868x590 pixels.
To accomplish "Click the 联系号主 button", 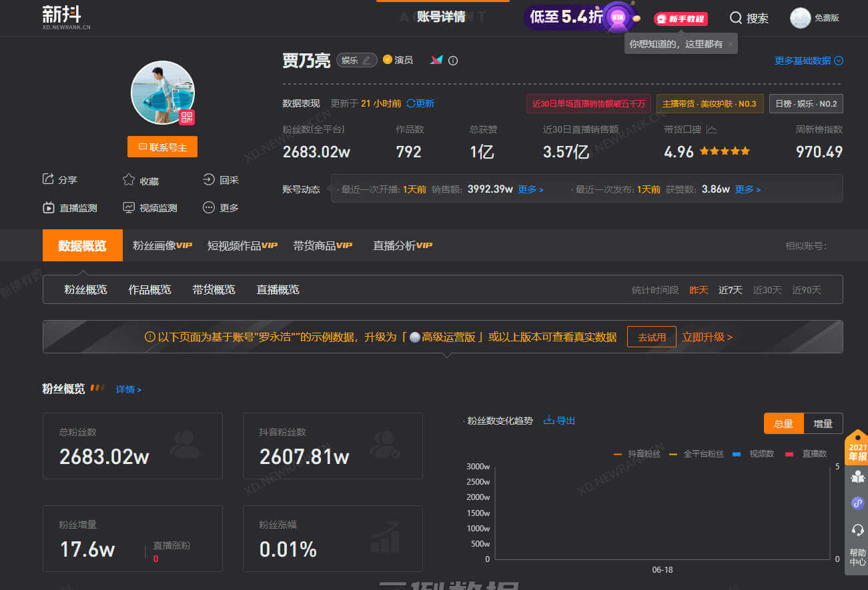I will coord(162,147).
